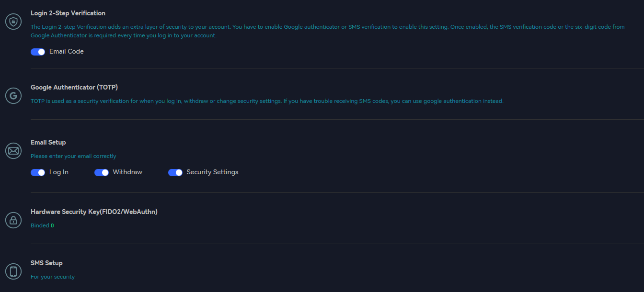Screen dimensions: 644x292
Task: Click the TOTP description paragraph
Action: pyautogui.click(x=267, y=101)
